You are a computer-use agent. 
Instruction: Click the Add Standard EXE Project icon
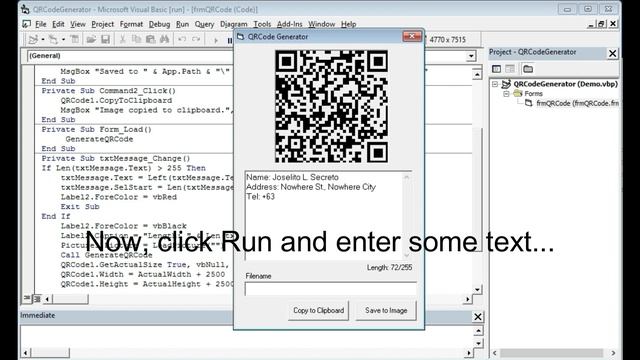point(33,39)
